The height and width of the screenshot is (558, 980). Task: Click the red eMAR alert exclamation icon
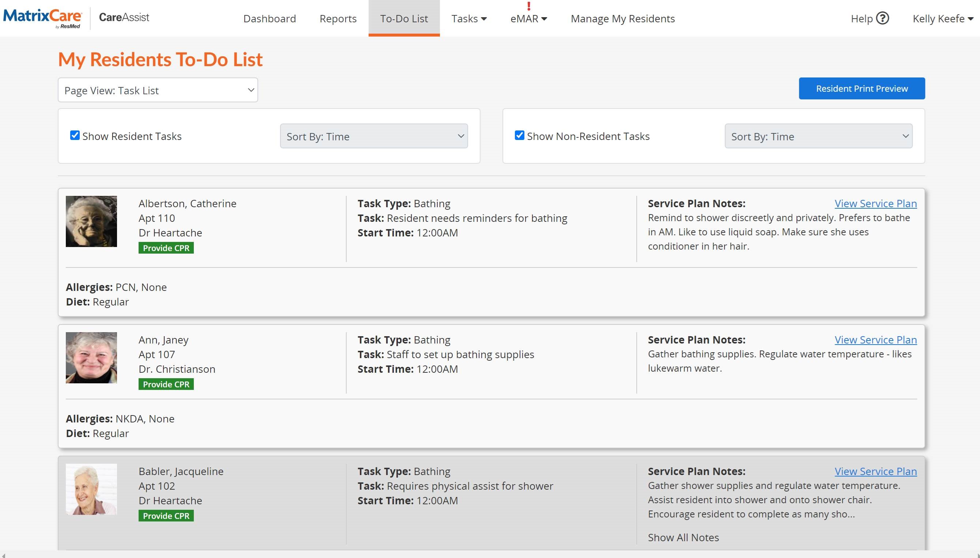(x=529, y=6)
